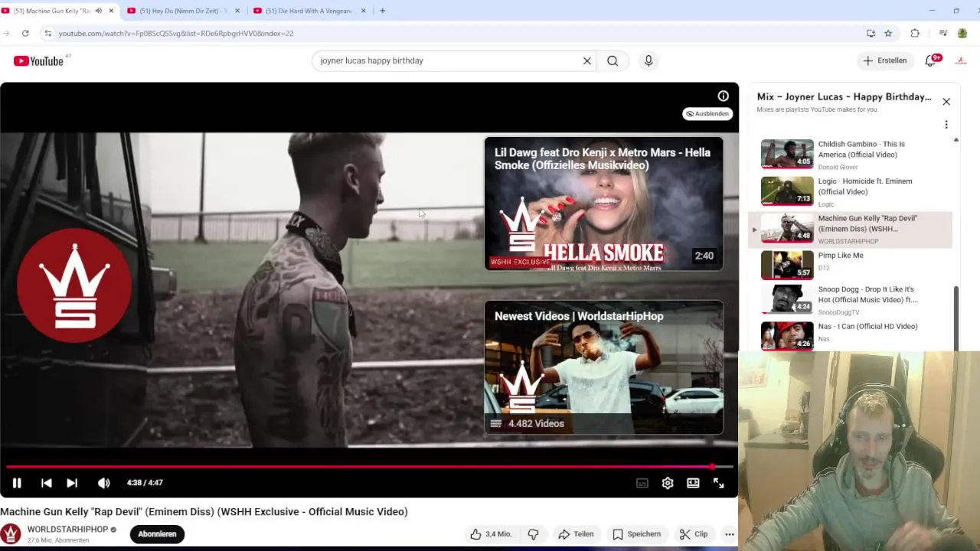The height and width of the screenshot is (551, 980).
Task: Toggle subtitles in the player
Action: coord(642,483)
